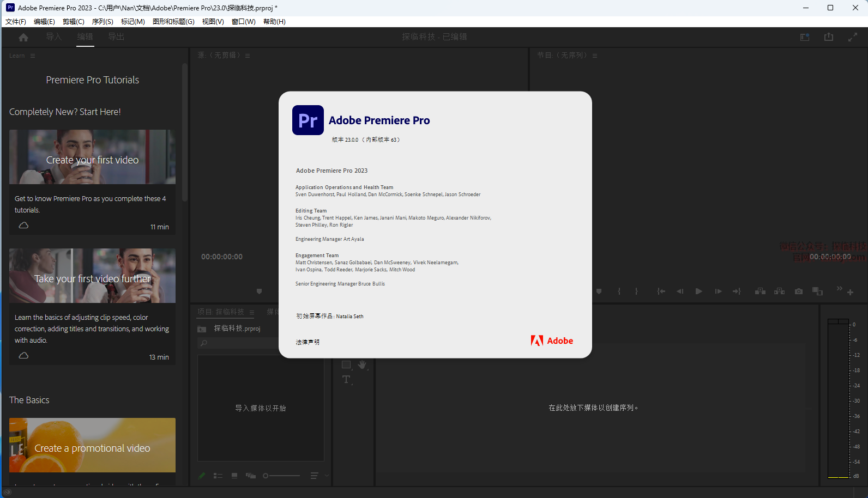Click the Home icon in the header bar
The image size is (868, 498).
(23, 37)
